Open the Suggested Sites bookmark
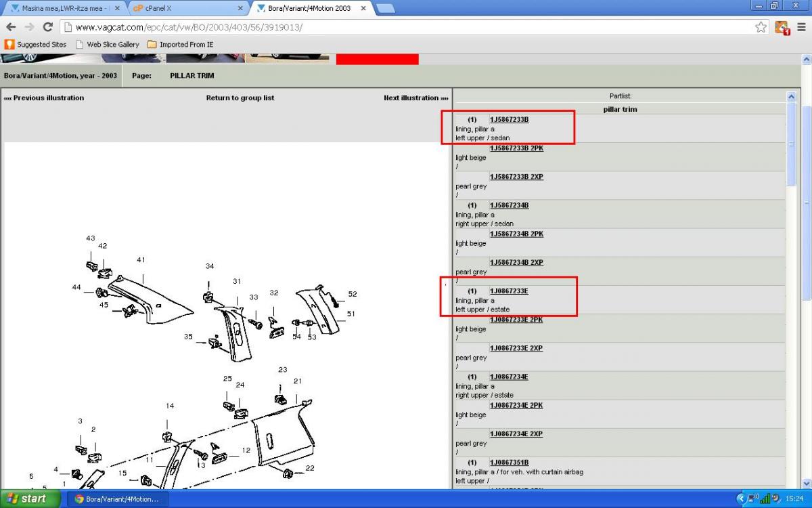Viewport: 812px width, 508px height. (36, 45)
